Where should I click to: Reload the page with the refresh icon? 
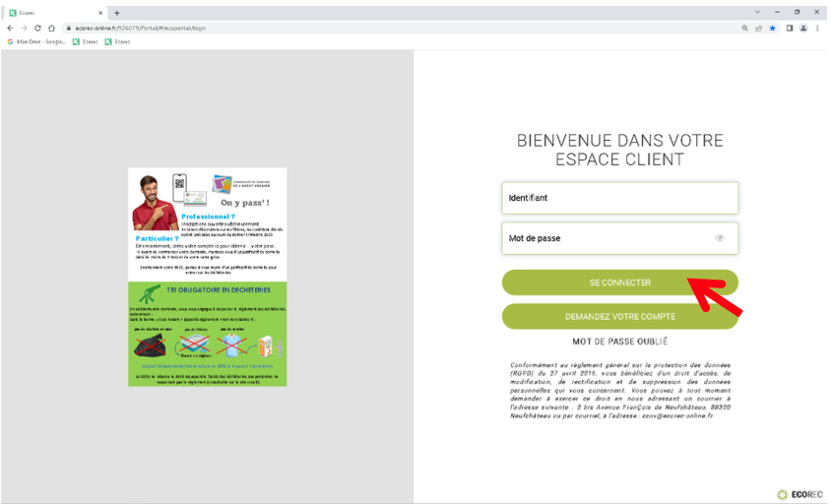coord(37,29)
